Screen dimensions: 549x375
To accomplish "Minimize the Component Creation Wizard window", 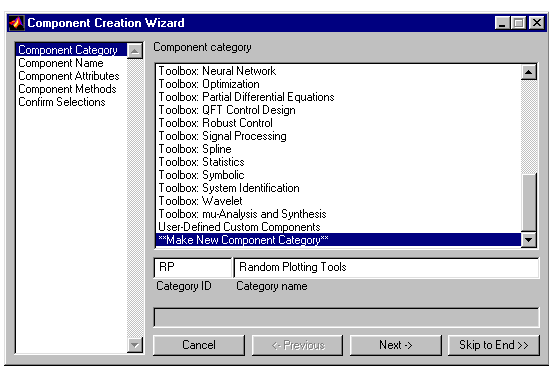I will click(x=503, y=23).
